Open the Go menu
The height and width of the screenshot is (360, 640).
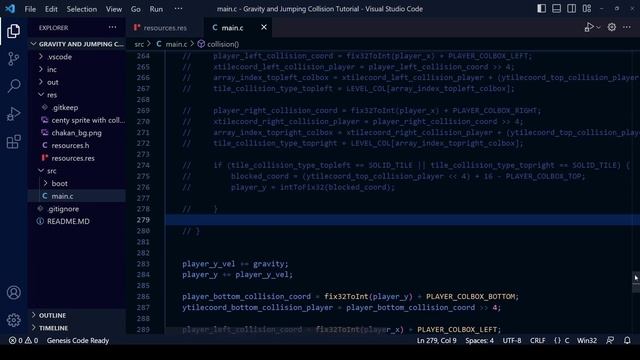136,9
